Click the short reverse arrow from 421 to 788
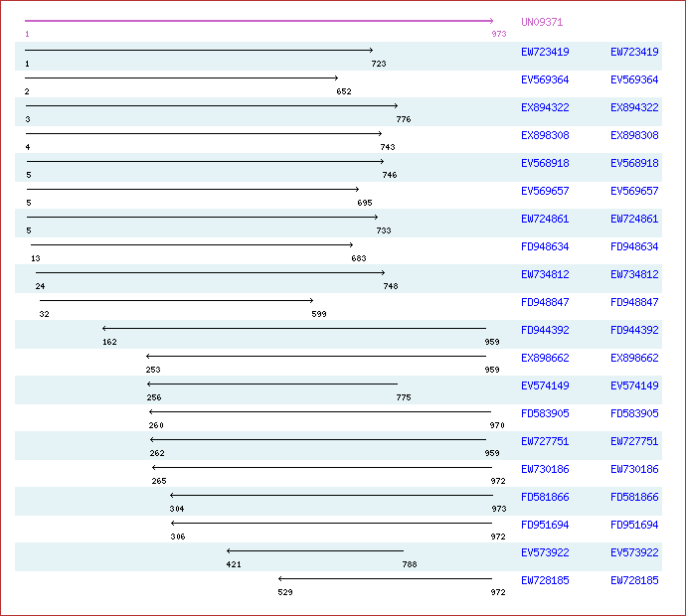 pos(315,550)
